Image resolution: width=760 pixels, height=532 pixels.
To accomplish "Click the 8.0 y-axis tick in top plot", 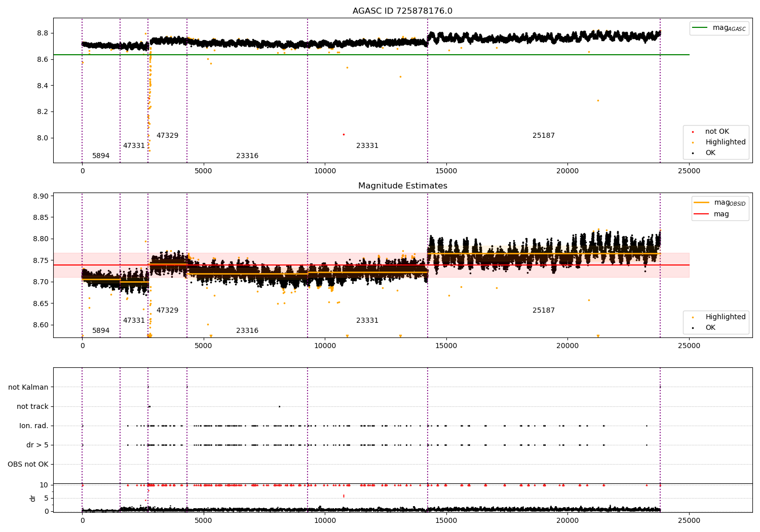I will pyautogui.click(x=42, y=138).
